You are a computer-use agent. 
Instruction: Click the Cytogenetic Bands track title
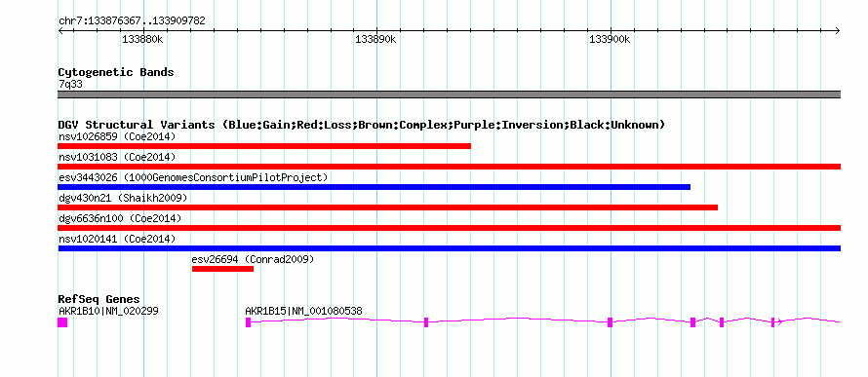click(116, 72)
